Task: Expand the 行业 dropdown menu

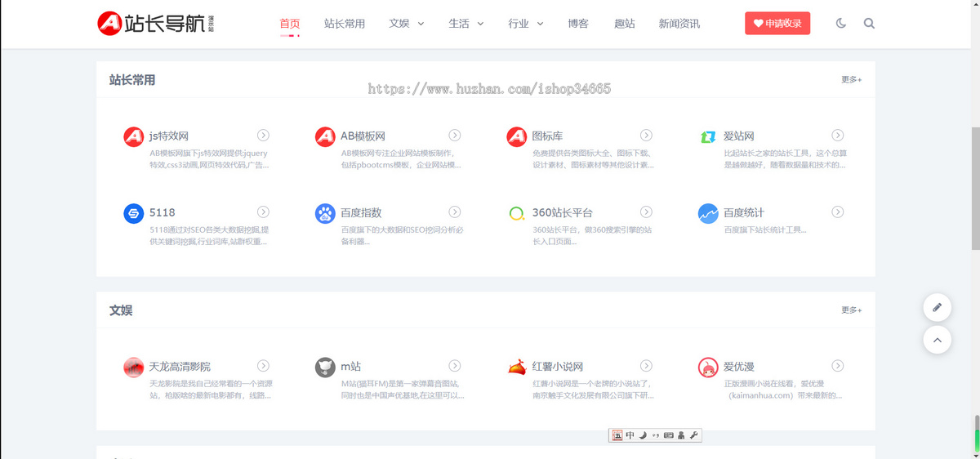Action: point(526,24)
